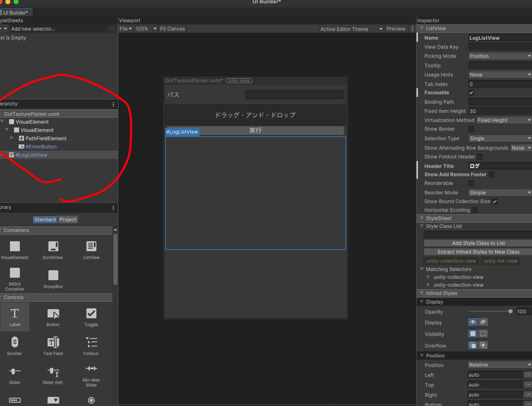Click the Add new selector field

[x=62, y=29]
